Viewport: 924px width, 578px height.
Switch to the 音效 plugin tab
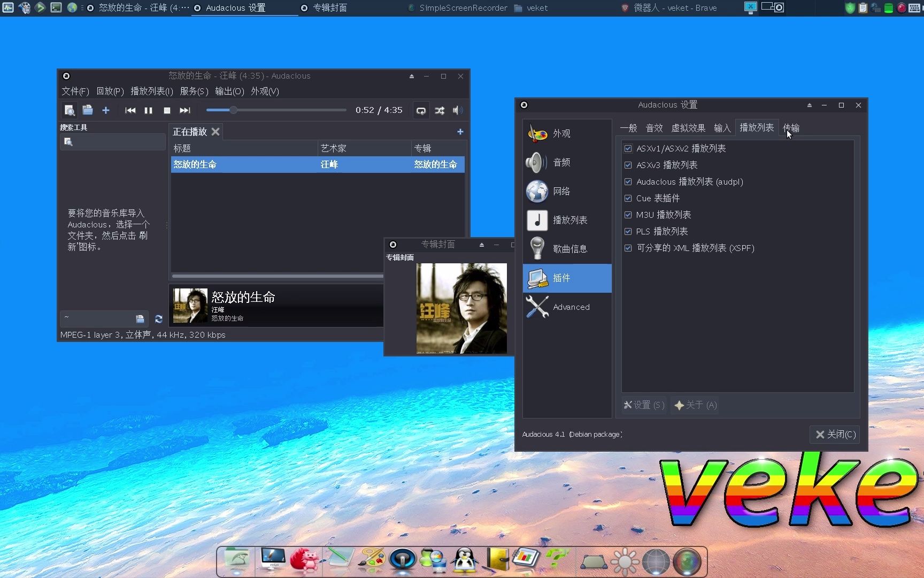click(654, 128)
